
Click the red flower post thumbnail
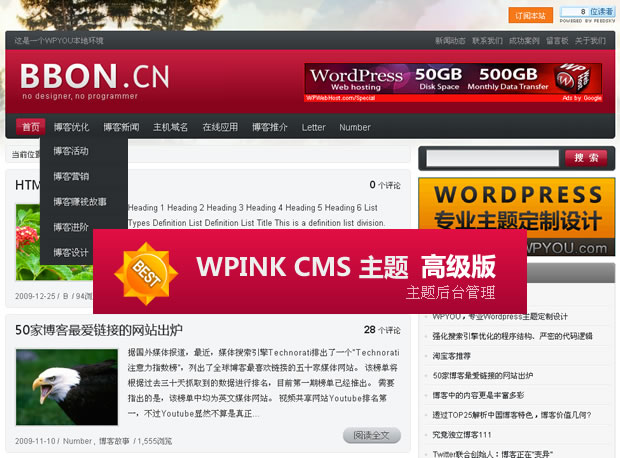pos(54,242)
